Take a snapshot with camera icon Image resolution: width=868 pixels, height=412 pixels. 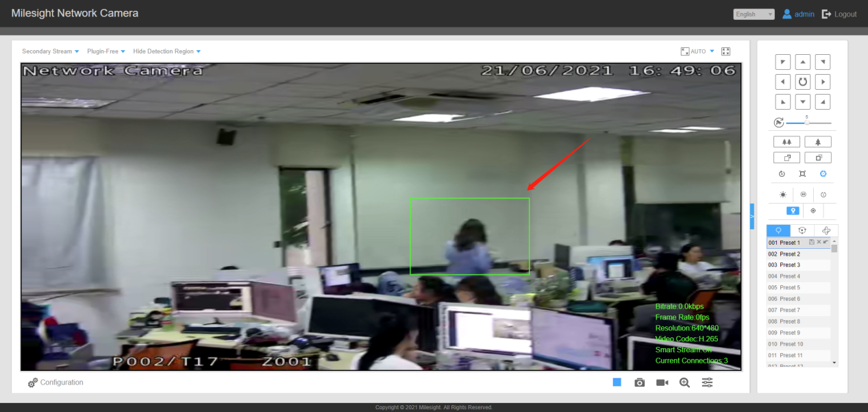click(639, 383)
